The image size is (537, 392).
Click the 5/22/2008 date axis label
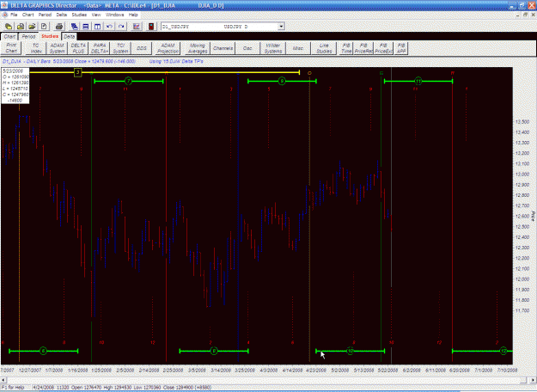pyautogui.click(x=387, y=370)
